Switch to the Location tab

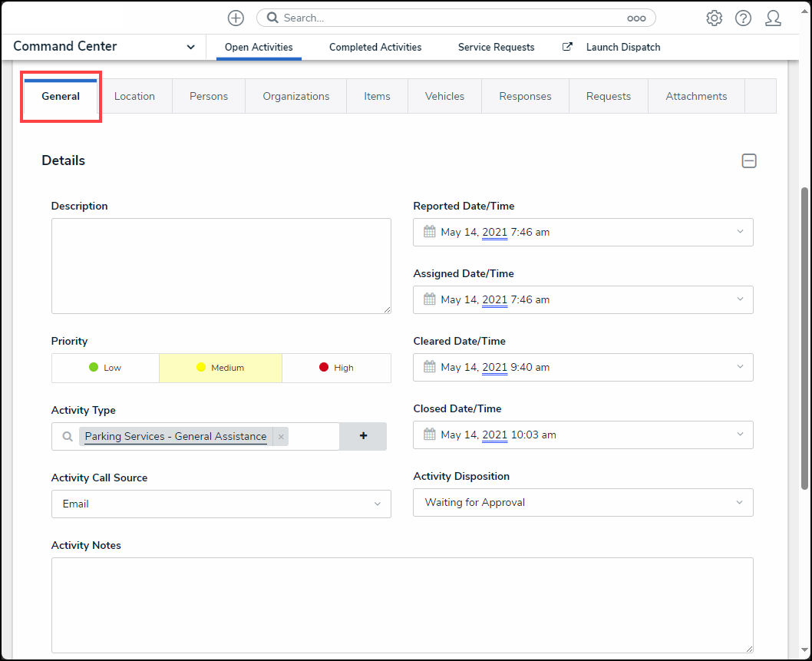coord(134,96)
